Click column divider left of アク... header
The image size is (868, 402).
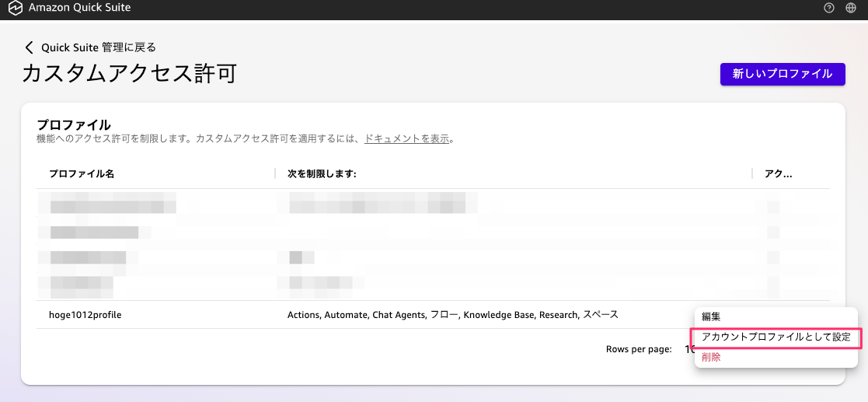(752, 174)
